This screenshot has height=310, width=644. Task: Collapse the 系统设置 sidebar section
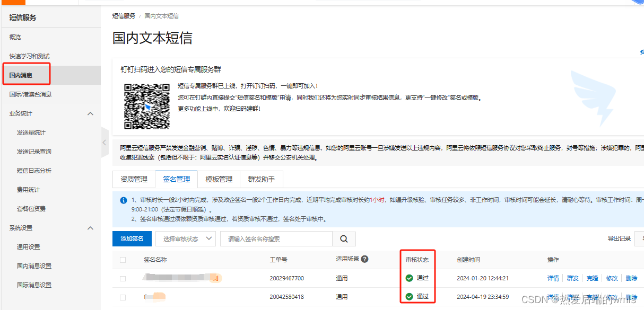[x=90, y=228]
